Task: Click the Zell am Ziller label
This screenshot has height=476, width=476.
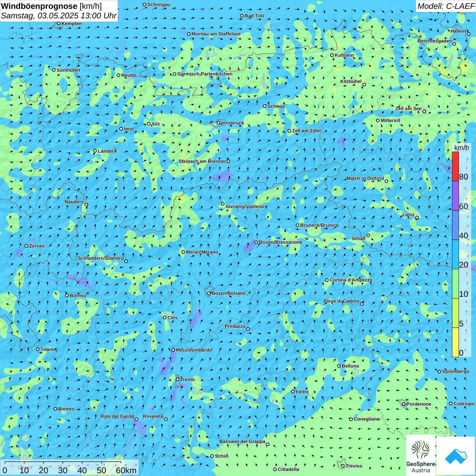Action: point(306,131)
